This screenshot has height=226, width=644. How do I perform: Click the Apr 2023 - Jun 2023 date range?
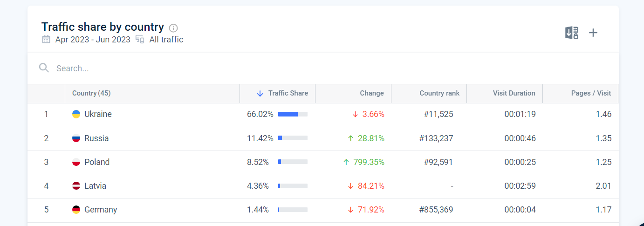pyautogui.click(x=93, y=40)
